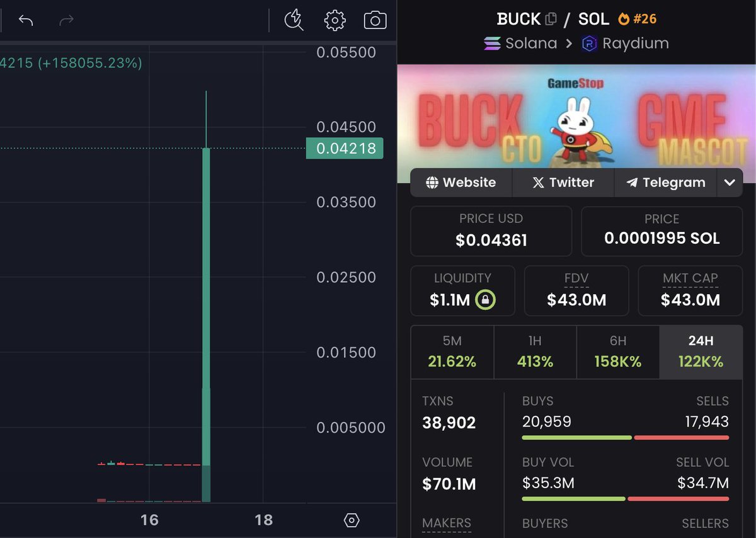Screen dimensions: 756x538
Task: Click the MAKERS label
Action: [447, 524]
